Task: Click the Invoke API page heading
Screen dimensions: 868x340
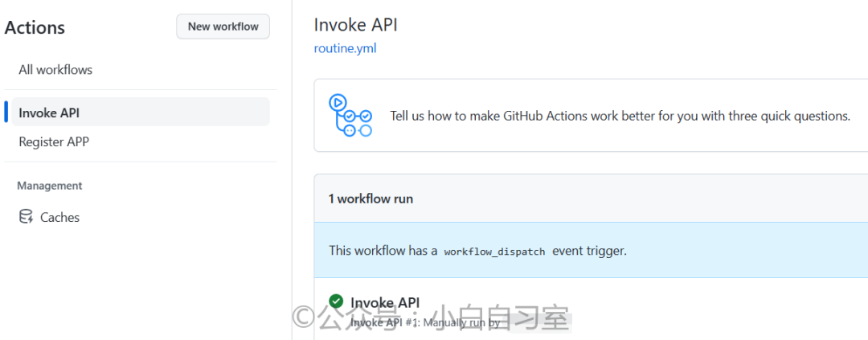Action: click(x=355, y=25)
